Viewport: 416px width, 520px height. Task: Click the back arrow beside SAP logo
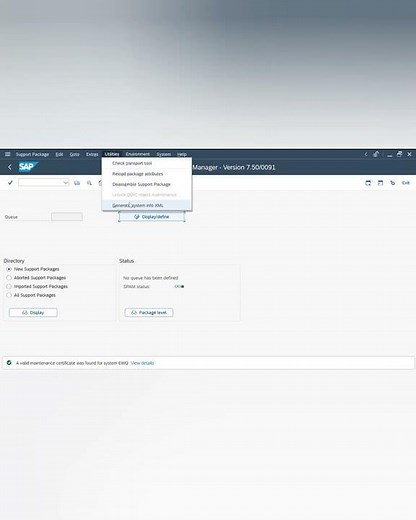coord(10,167)
